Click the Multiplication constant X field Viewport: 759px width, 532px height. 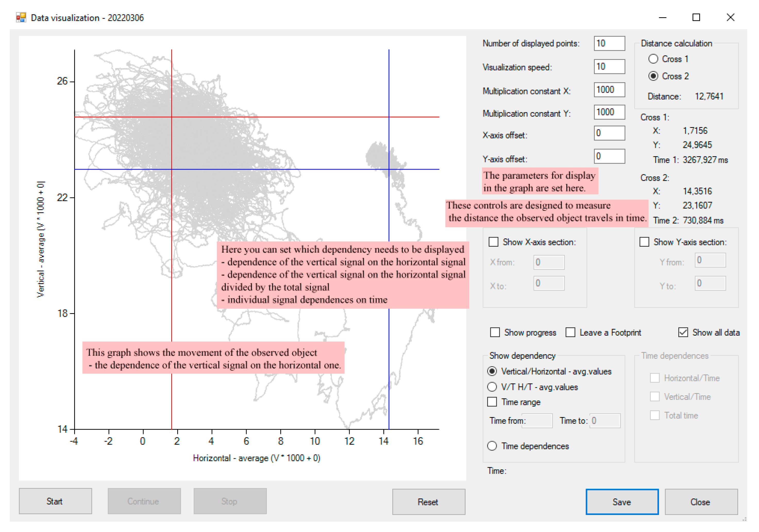pyautogui.click(x=609, y=90)
